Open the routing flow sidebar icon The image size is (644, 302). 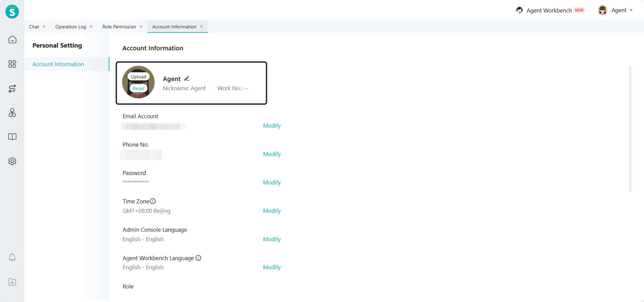(12, 88)
